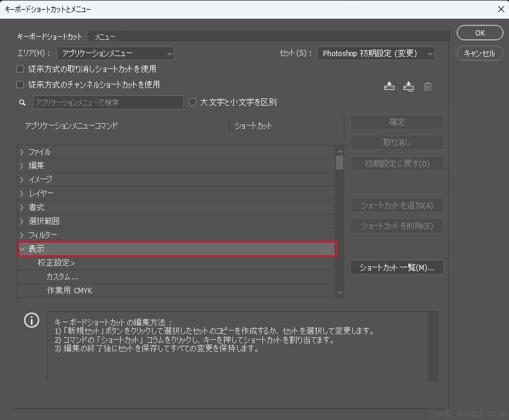Click the create new set from current icon
The image size is (509, 420).
408,86
